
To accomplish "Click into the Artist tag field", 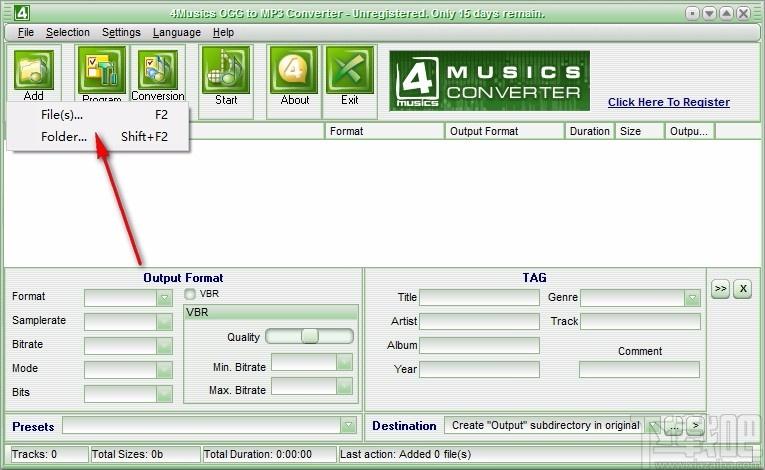I will click(480, 322).
